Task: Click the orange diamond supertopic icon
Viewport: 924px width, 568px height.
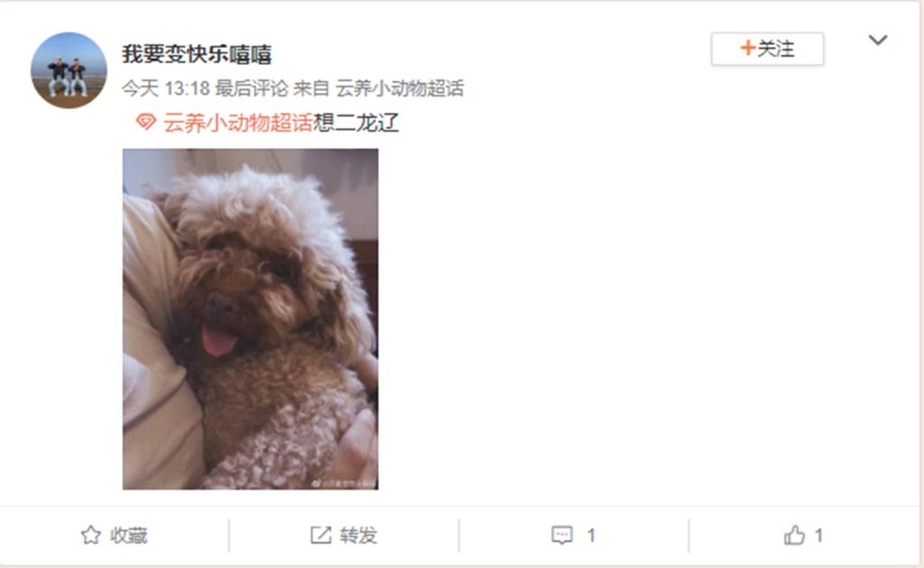Action: pyautogui.click(x=145, y=123)
